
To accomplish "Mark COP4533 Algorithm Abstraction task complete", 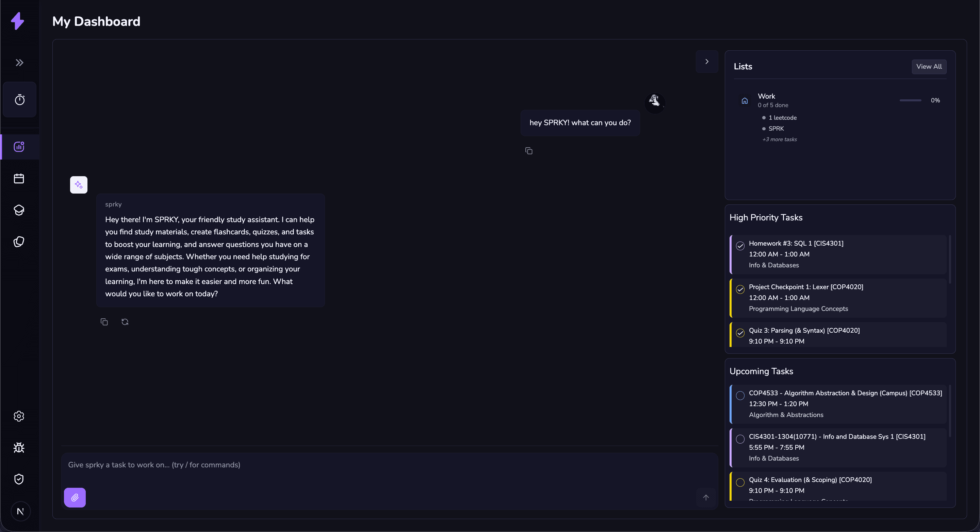I will click(x=740, y=396).
